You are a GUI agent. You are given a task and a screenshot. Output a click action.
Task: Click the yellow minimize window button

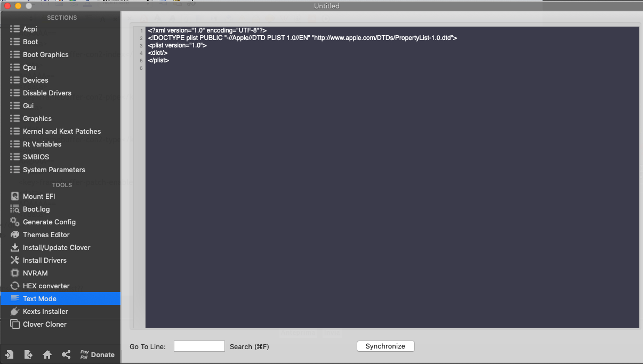point(18,6)
